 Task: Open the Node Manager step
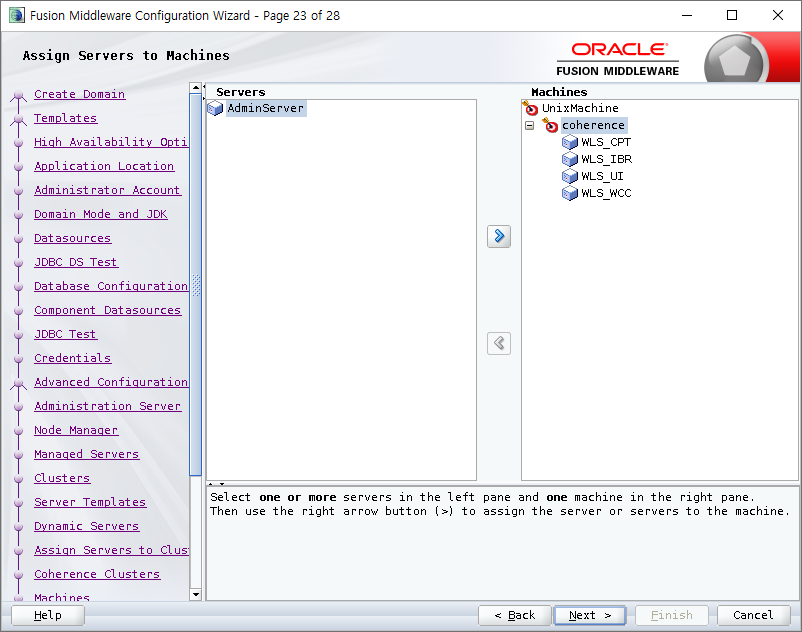[76, 431]
